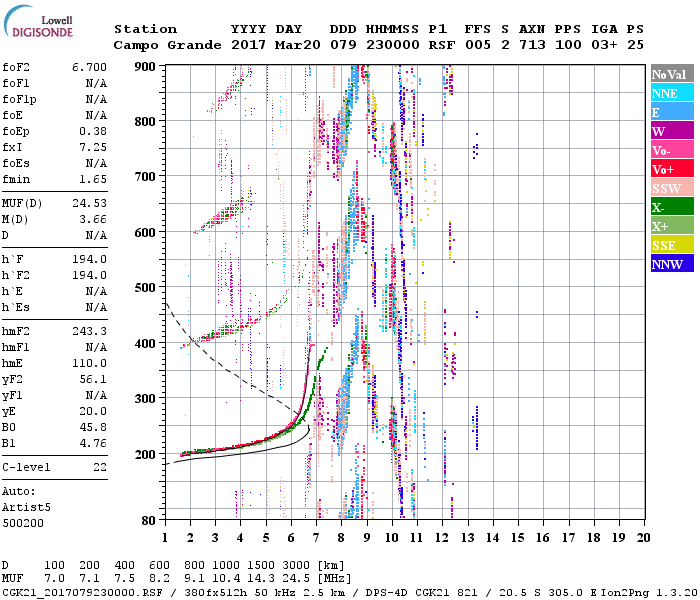Click the yE value 20.0

click(x=93, y=411)
